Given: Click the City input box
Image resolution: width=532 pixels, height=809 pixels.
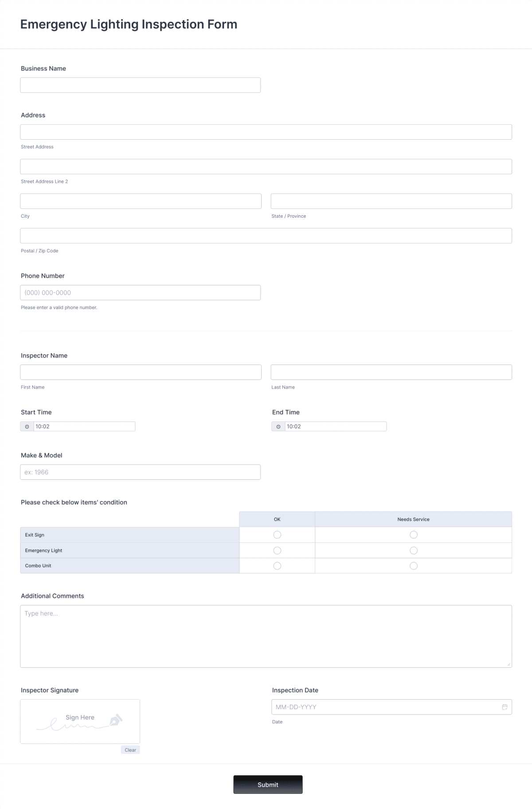Looking at the screenshot, I should pyautogui.click(x=140, y=201).
